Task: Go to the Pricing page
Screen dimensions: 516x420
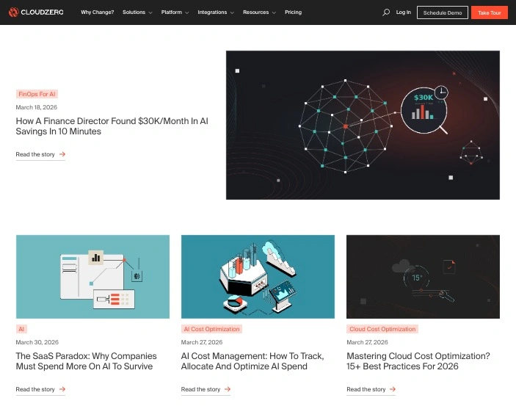Action: pos(293,12)
